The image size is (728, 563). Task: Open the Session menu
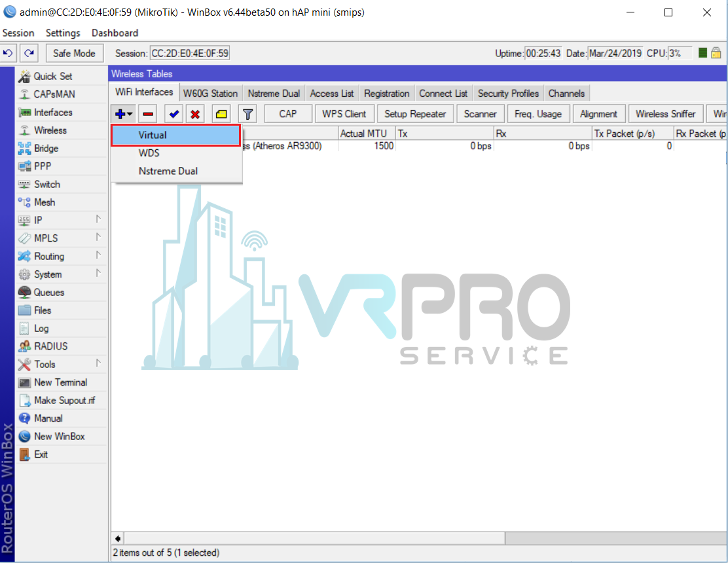[x=18, y=33]
